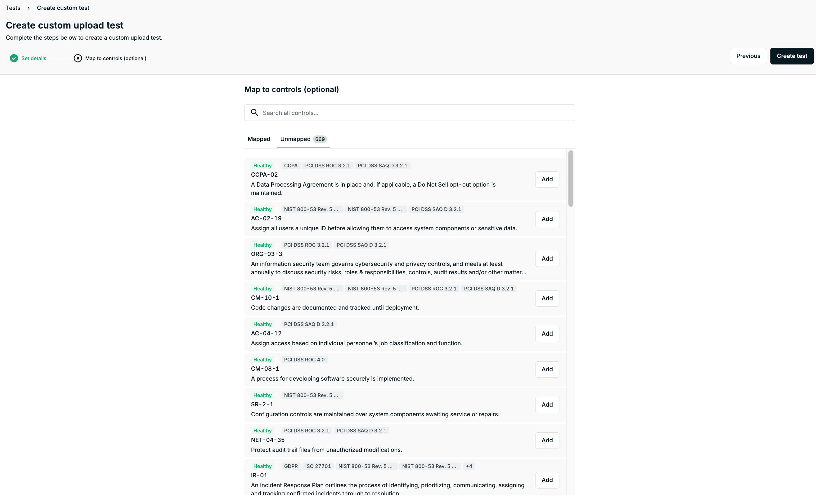Click the Tests breadcrumb link
Image resolution: width=816 pixels, height=504 pixels.
point(13,8)
